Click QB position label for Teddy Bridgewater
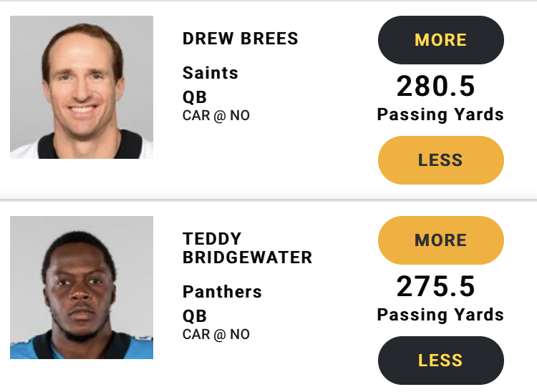The image size is (537, 392). point(195,316)
